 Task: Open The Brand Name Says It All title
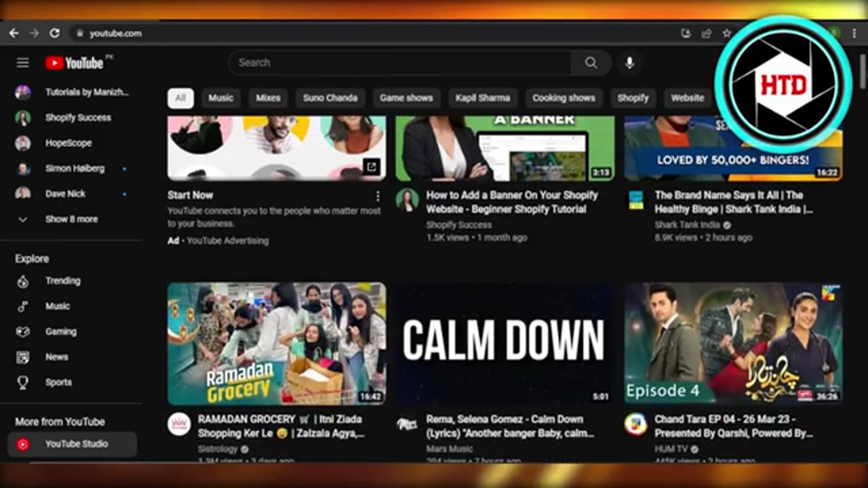[734, 202]
